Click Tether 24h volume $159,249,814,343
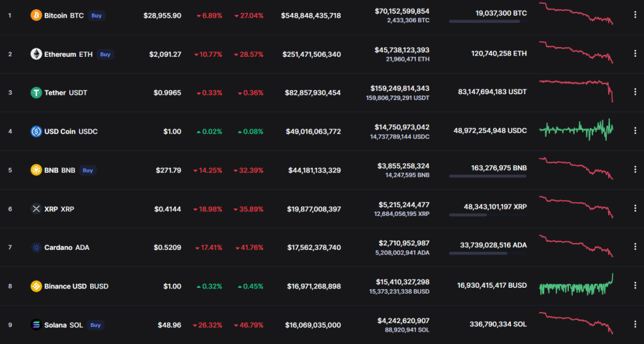 pos(400,88)
